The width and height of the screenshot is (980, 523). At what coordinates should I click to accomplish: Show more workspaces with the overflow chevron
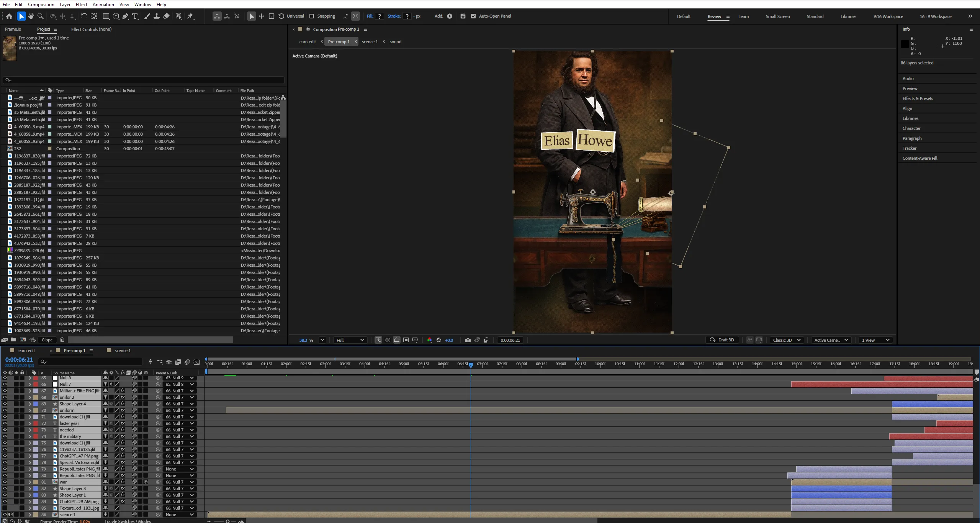[x=970, y=16]
